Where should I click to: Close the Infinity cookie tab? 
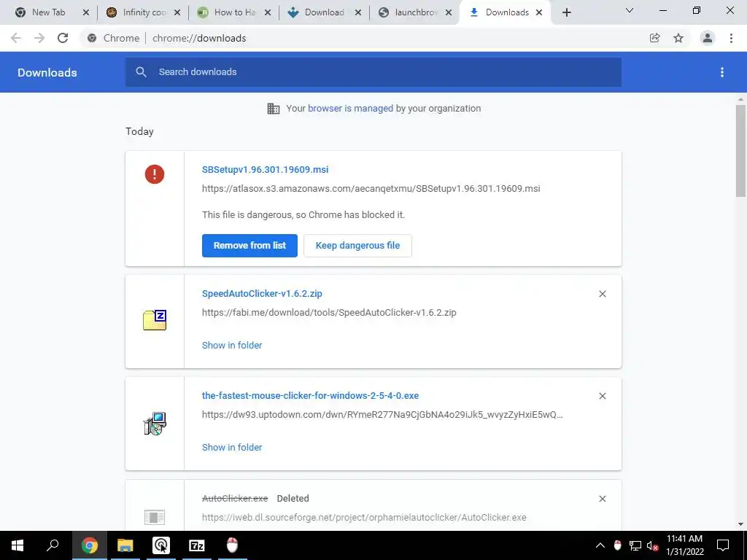(x=177, y=12)
